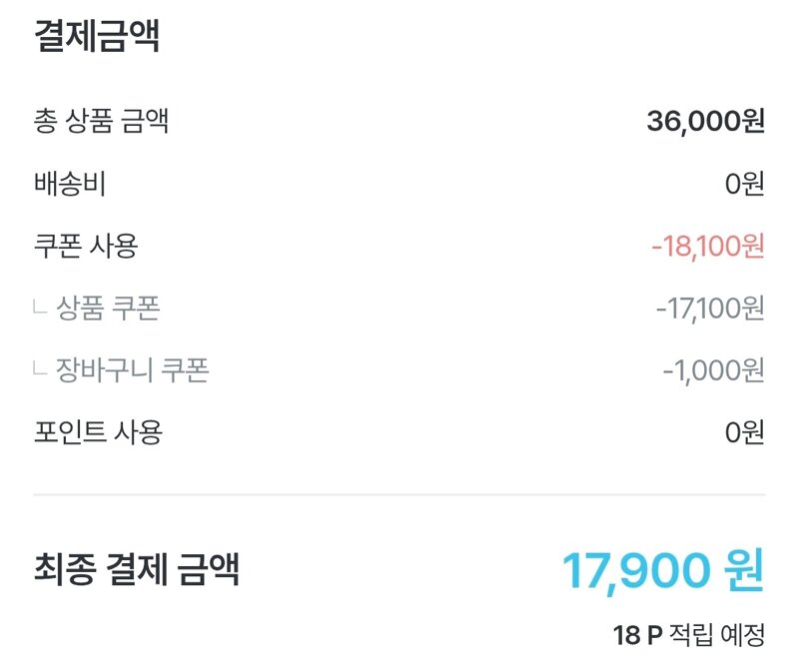The width and height of the screenshot is (799, 672).
Task: Click the 결제금액 section heading
Action: coord(97,36)
